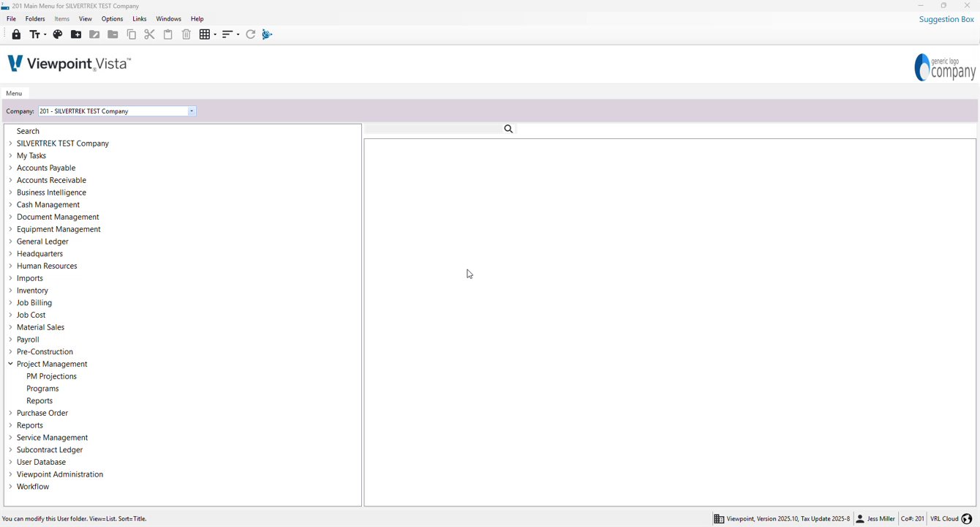Select Purchase Order in the tree
The image size is (980, 527).
42,413
